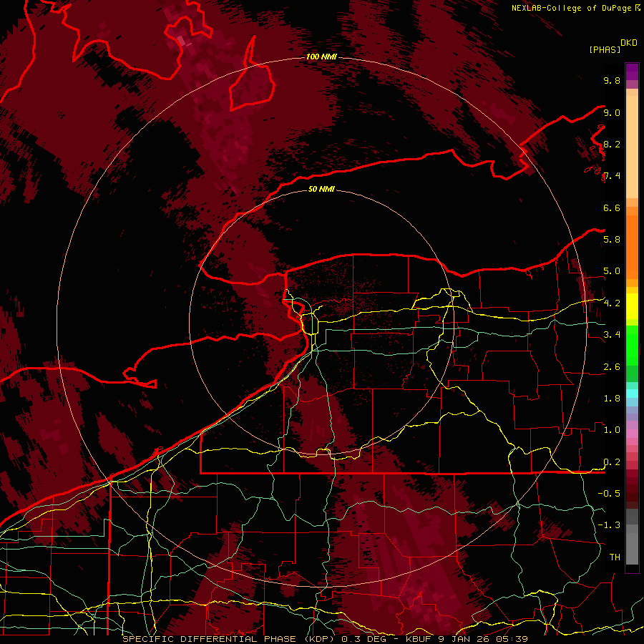Image resolution: width=644 pixels, height=644 pixels.
Task: Click the 100 NMI range ring label
Action: pos(321,57)
